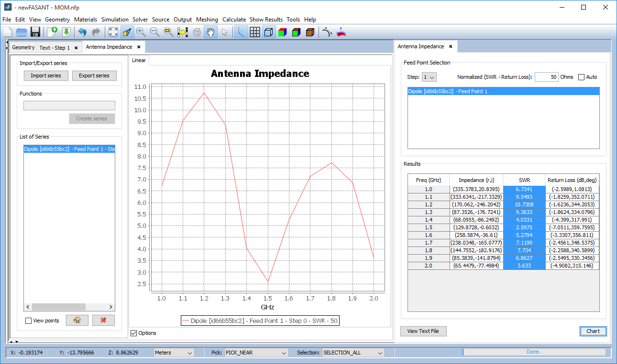Click the Undo arrow icon

82,32
